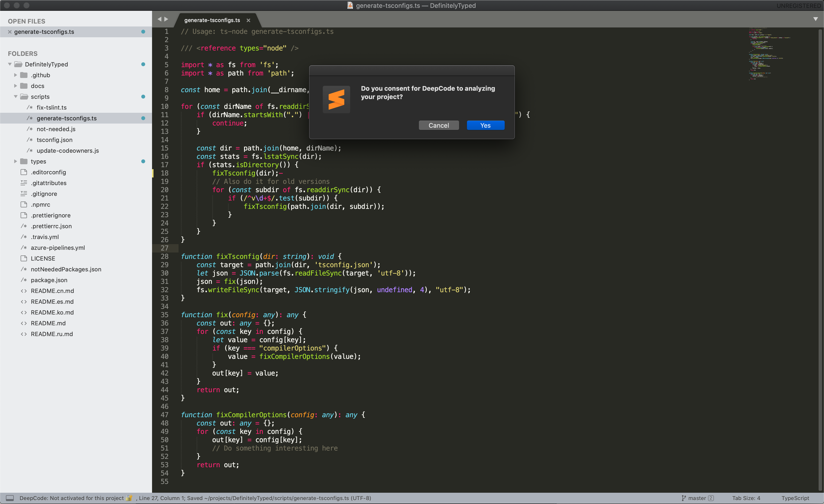Click the file icon in window title
The height and width of the screenshot is (504, 824).
[350, 5]
